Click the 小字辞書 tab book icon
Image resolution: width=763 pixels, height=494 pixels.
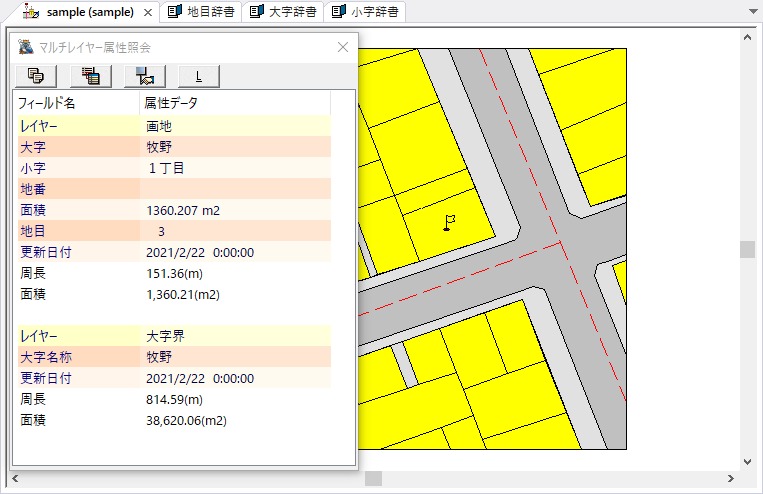pos(339,11)
